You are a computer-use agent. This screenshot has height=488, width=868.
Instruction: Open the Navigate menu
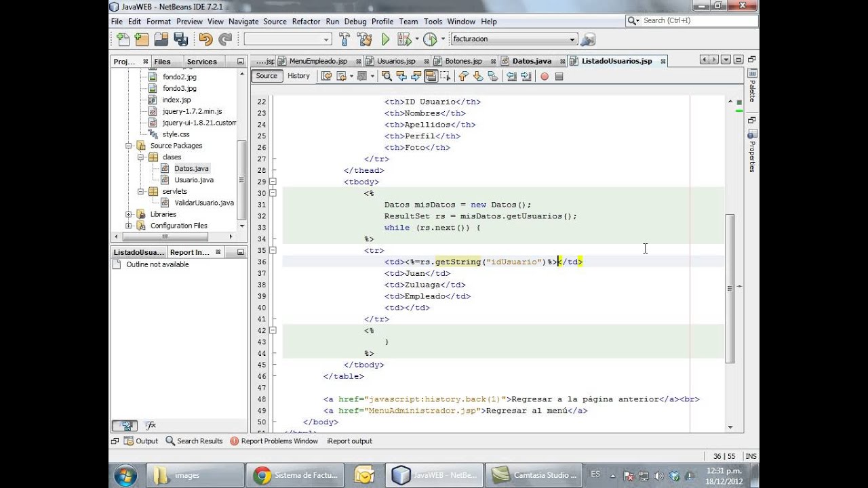pyautogui.click(x=243, y=22)
